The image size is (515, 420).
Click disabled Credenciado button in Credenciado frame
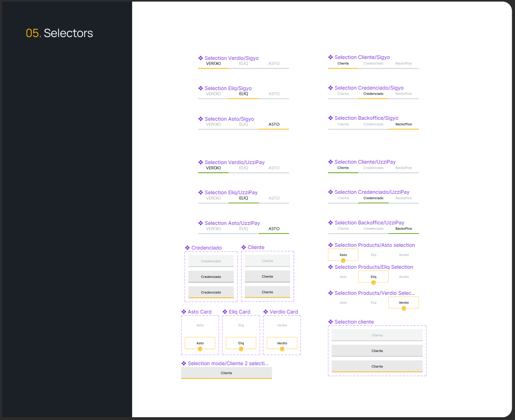pyautogui.click(x=211, y=261)
